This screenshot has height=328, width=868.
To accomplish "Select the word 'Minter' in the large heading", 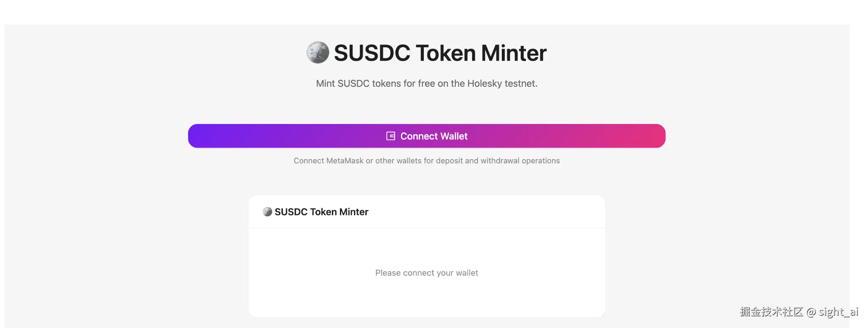I will (514, 53).
